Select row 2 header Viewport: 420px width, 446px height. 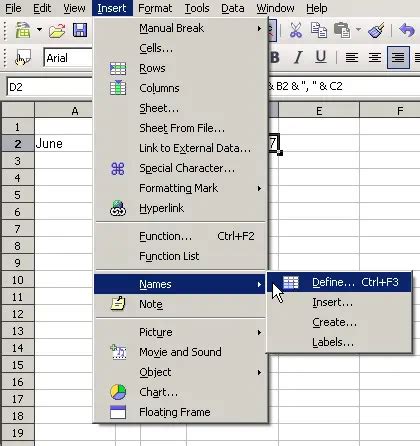(18, 144)
